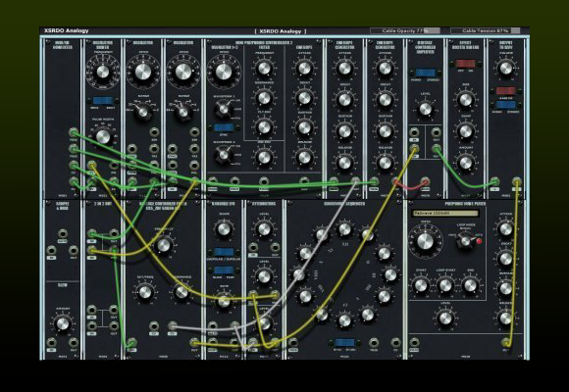
Task: Click the Clockwork Sequencer TRIG jack
Action: [x=374, y=342]
